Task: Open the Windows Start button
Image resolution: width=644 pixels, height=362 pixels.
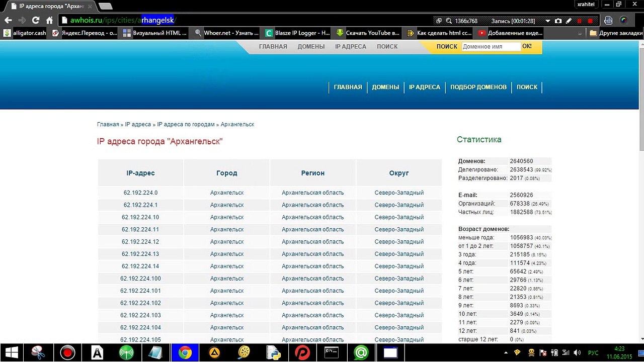Action: 12,353
